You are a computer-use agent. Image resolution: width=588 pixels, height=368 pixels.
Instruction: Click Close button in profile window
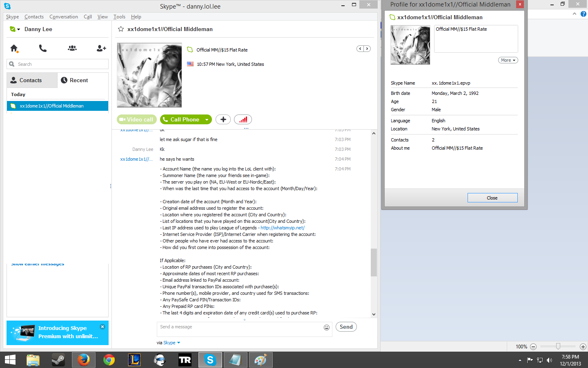point(492,198)
